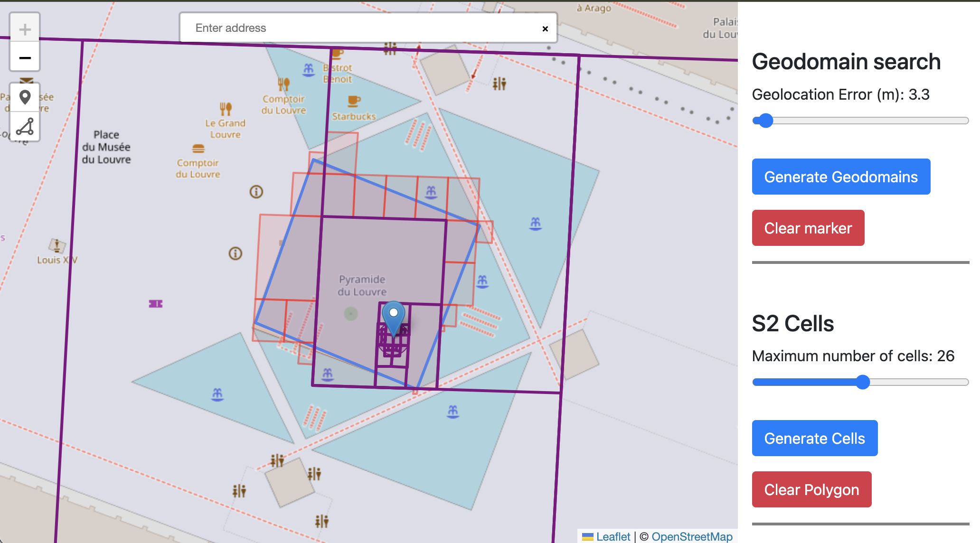Click the Comptoir du Louvre burger icon
The width and height of the screenshot is (980, 543).
pyautogui.click(x=198, y=149)
